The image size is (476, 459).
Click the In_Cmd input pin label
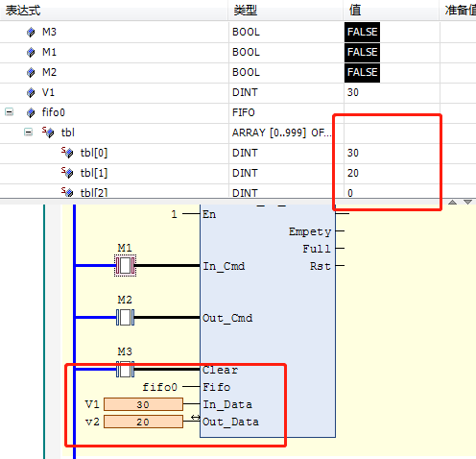[224, 266]
